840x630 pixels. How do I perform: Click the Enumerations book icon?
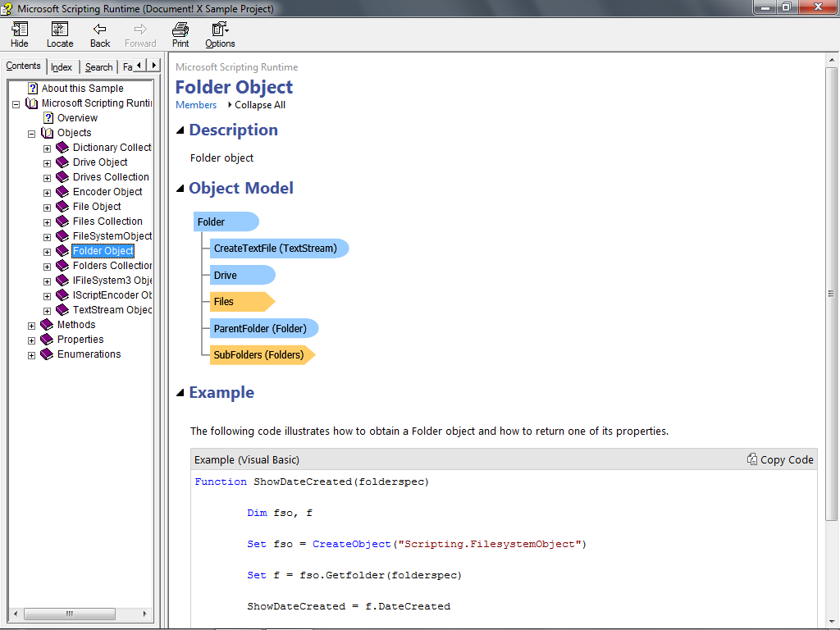click(x=47, y=354)
